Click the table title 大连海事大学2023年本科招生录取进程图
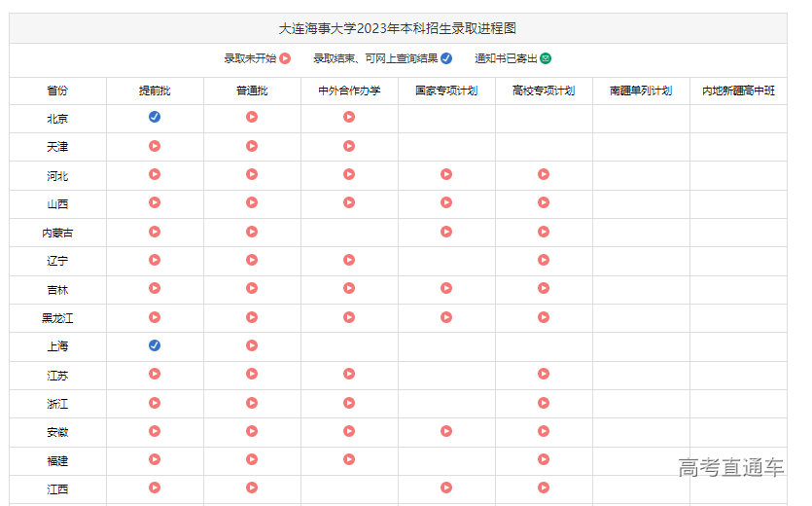 [397, 28]
